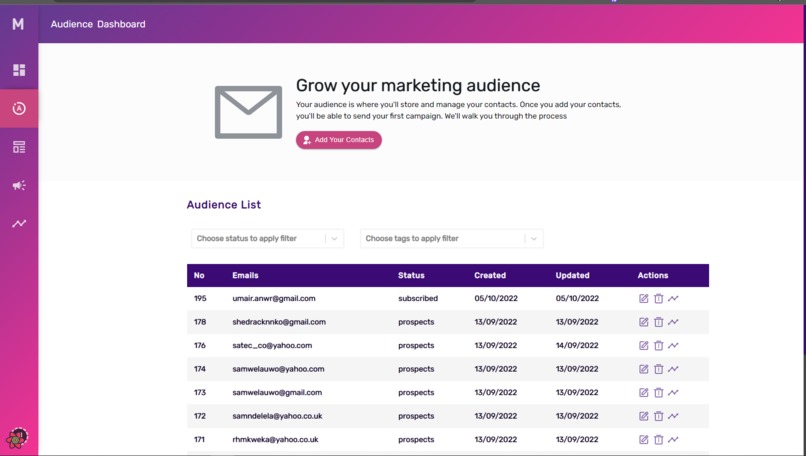This screenshot has height=456, width=806.
Task: Click the Audience List heading
Action: pos(224,205)
